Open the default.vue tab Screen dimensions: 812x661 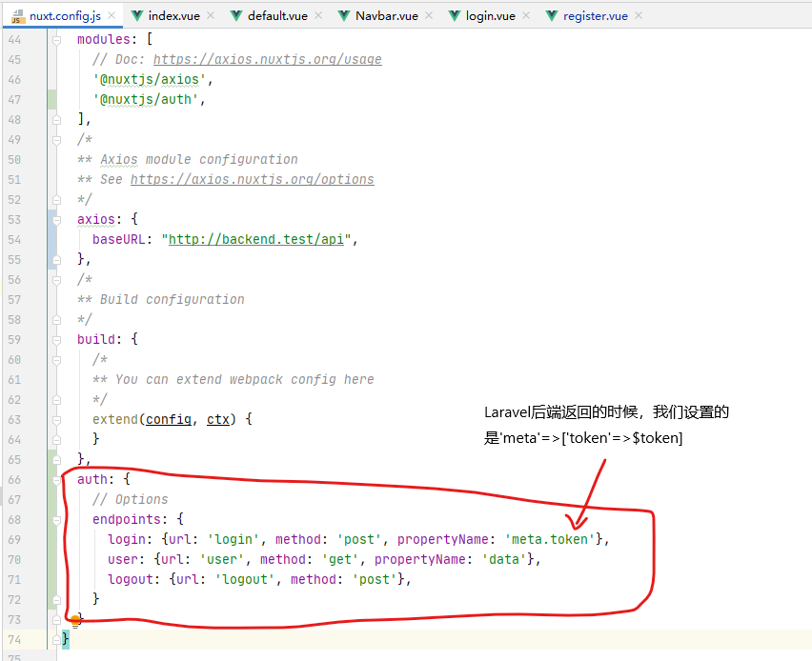click(x=277, y=16)
